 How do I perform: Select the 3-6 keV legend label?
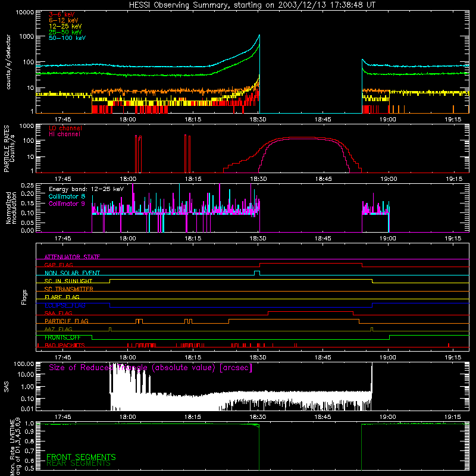pos(61,14)
